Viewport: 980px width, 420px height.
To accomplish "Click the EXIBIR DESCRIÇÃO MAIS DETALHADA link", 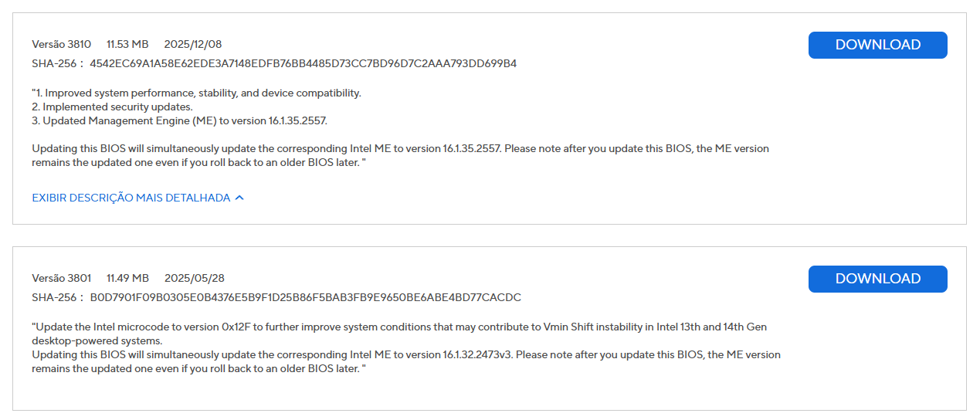I will point(131,198).
